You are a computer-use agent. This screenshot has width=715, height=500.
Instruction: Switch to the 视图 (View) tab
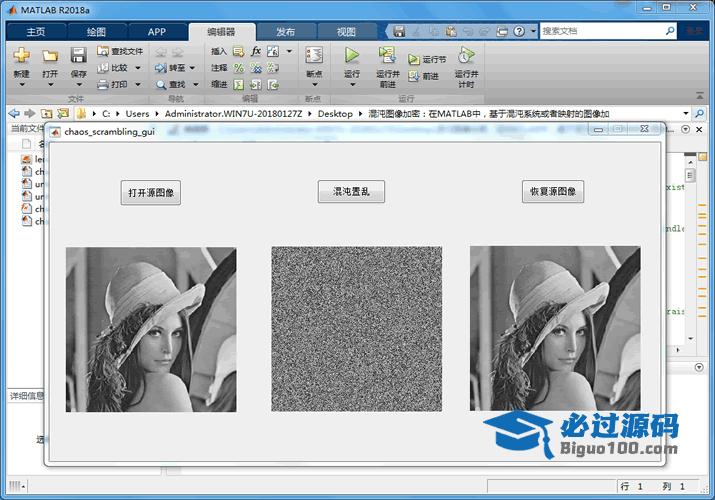point(346,32)
